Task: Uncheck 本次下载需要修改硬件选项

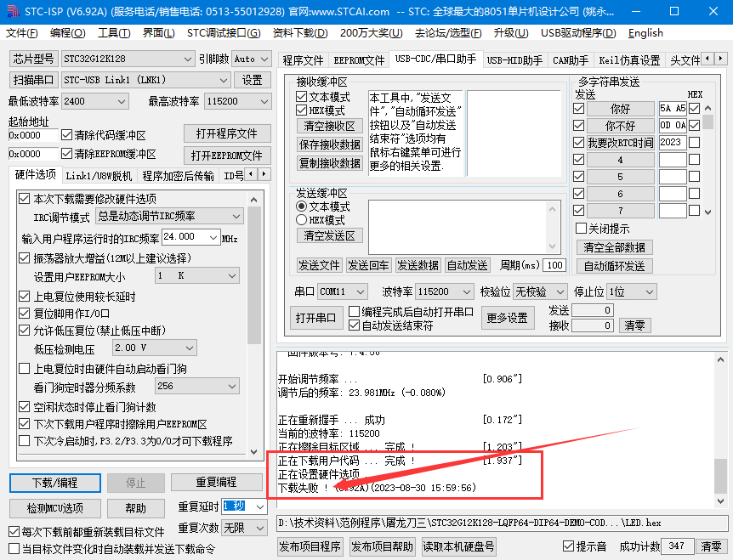Action: point(25,199)
